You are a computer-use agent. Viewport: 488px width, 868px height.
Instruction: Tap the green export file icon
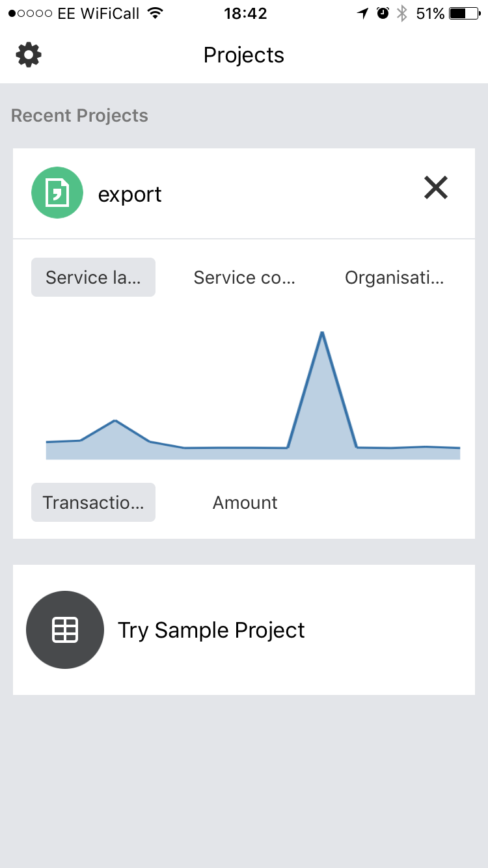pyautogui.click(x=57, y=193)
